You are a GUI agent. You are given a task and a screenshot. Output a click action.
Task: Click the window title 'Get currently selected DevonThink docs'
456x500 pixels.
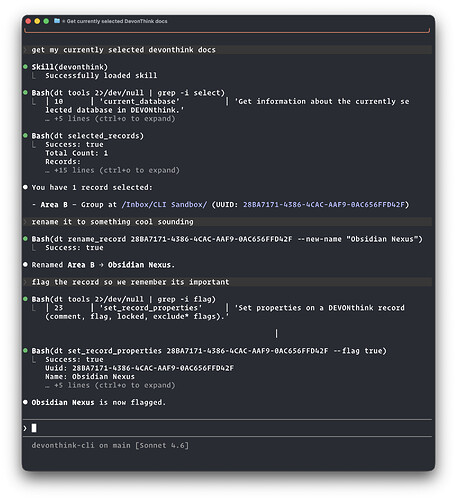point(117,21)
